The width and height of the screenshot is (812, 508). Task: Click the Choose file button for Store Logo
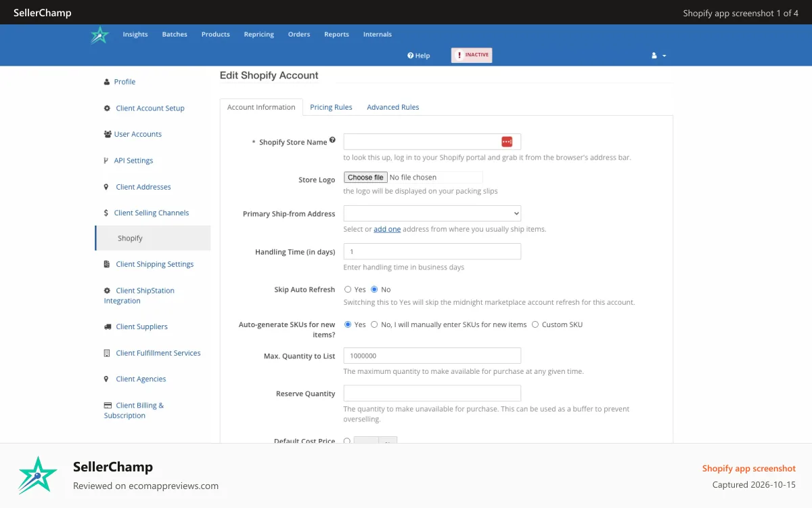[x=365, y=177]
